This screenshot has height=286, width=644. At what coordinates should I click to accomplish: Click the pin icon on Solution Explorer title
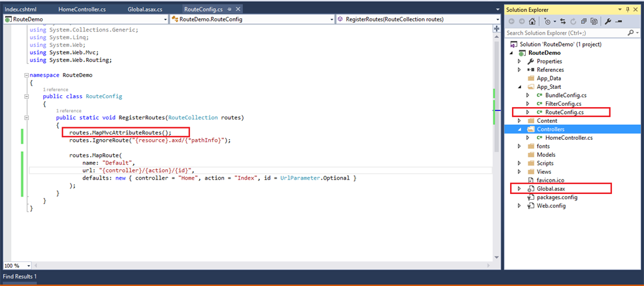point(628,9)
